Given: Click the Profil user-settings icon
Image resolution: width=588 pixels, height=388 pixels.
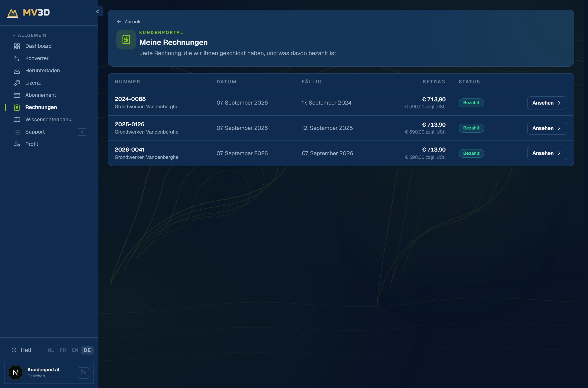Looking at the screenshot, I should (x=17, y=144).
